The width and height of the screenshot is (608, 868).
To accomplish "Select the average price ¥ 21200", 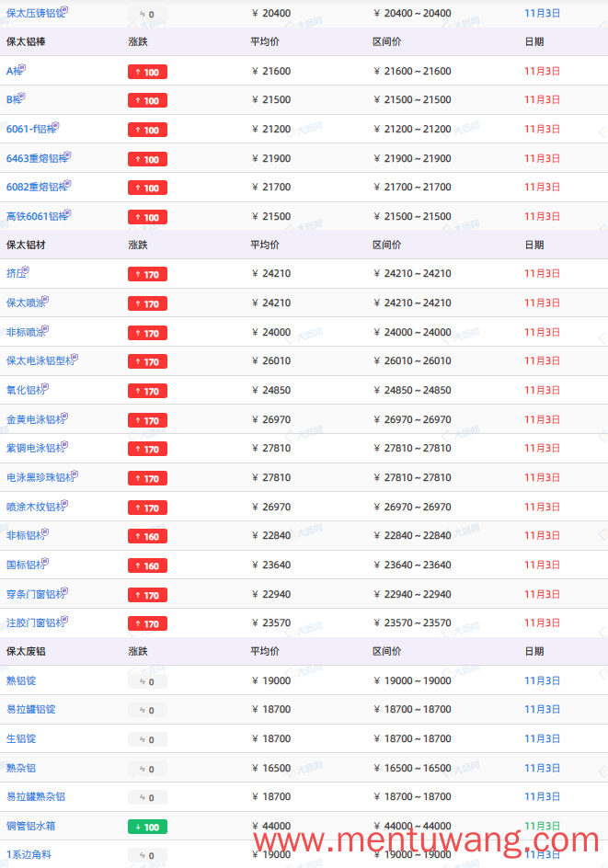I will click(x=271, y=129).
